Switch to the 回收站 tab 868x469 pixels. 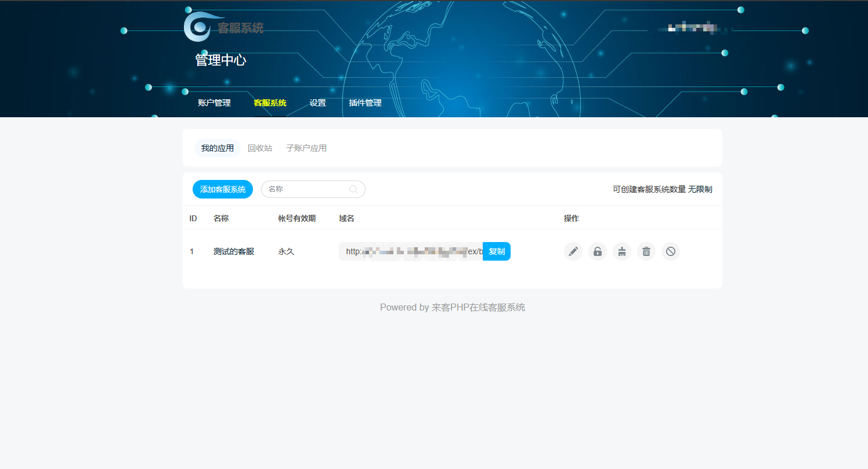click(259, 148)
